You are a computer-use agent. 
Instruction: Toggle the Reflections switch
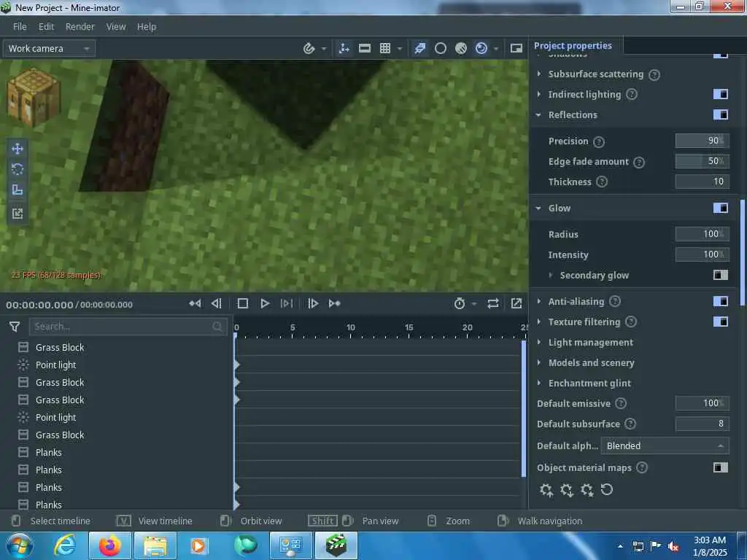[x=720, y=114]
